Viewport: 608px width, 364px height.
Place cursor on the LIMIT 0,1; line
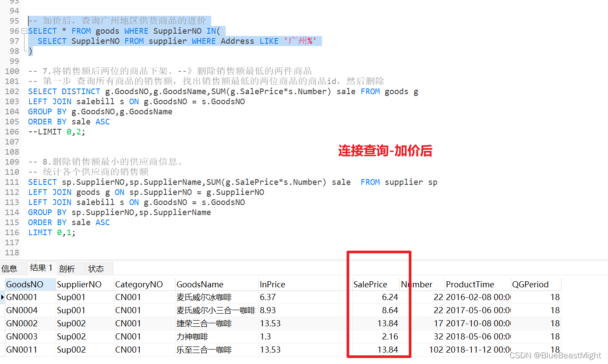point(52,233)
